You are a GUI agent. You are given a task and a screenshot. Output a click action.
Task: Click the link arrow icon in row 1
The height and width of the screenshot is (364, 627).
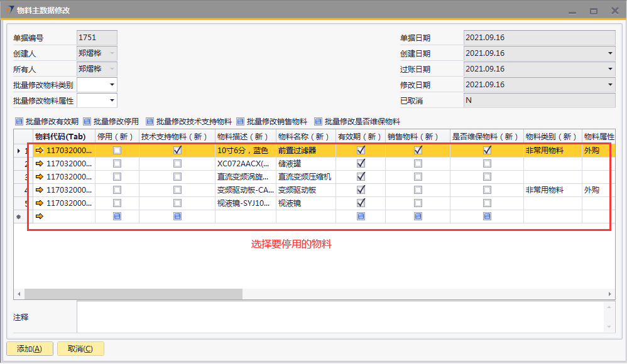point(40,151)
